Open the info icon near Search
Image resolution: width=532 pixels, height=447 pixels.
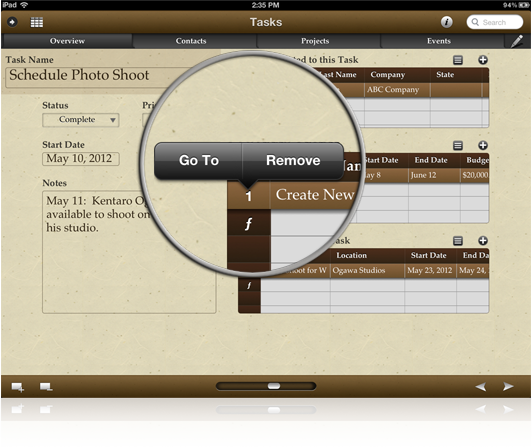point(446,22)
